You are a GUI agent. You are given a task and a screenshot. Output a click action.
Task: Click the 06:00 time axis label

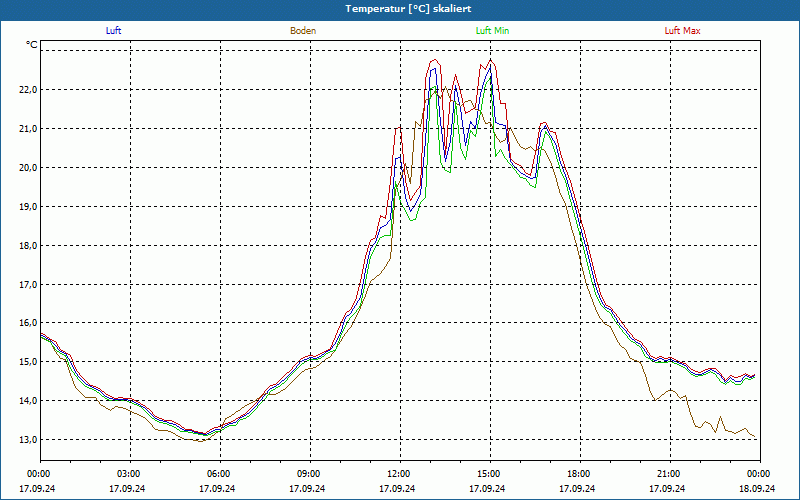(219, 474)
